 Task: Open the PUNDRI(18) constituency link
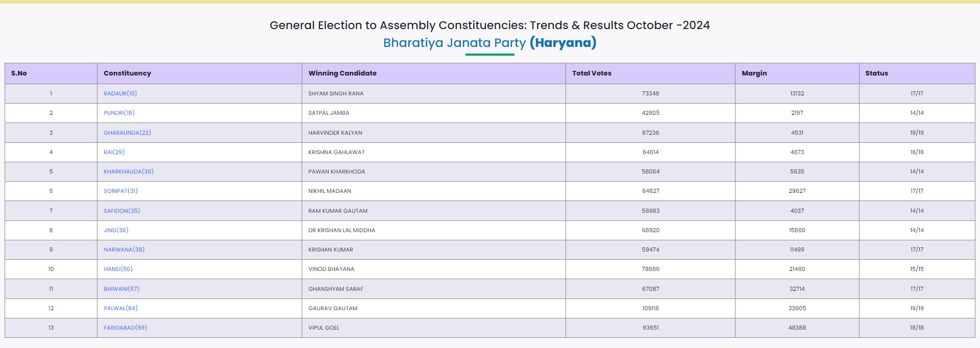tap(119, 113)
